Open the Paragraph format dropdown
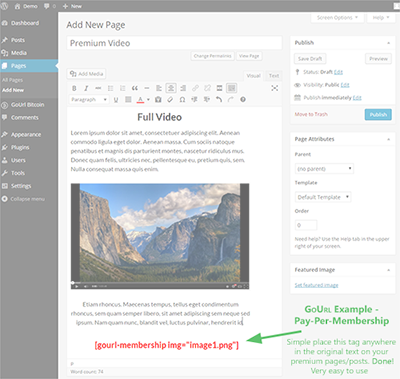Screen dimensions: 400x379 coord(89,100)
